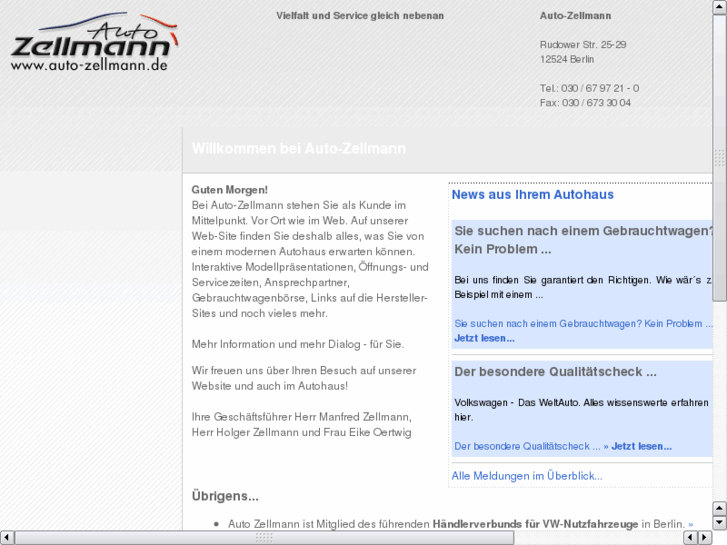Click the 'Volkswagen - Das WeltAuto' news teaser text

(x=581, y=410)
